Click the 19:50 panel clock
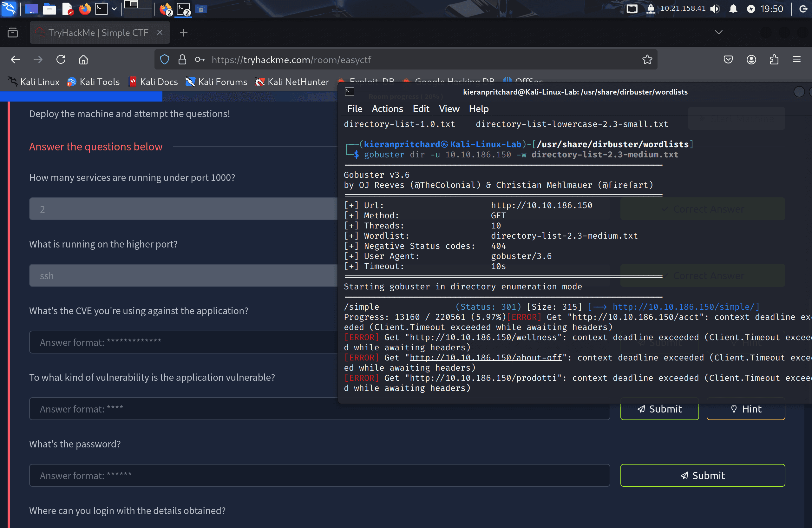This screenshot has height=528, width=812. click(772, 9)
